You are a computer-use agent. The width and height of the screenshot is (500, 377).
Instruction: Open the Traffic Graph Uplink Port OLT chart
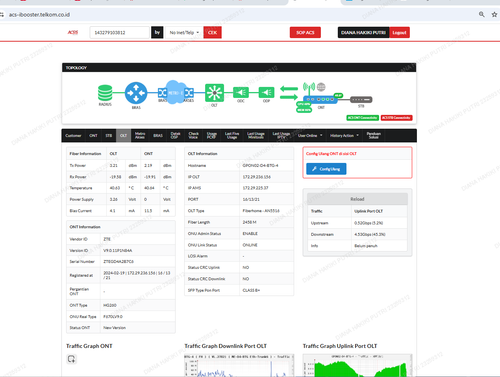[358, 366]
